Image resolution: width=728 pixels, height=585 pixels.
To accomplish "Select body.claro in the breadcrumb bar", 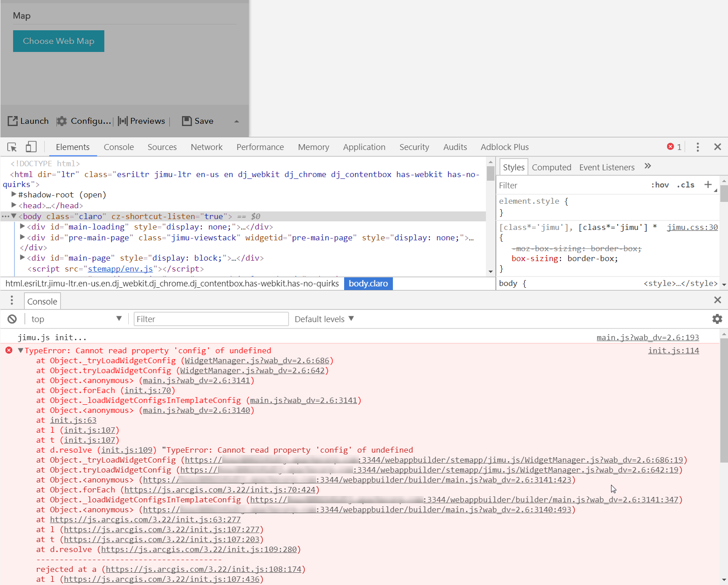I will tap(368, 284).
